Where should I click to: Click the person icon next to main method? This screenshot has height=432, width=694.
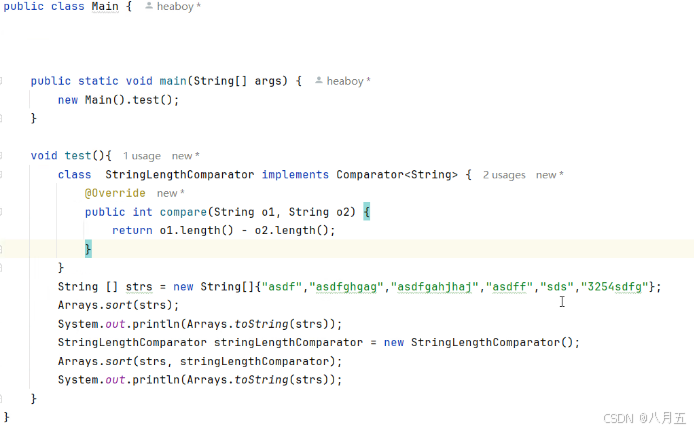[319, 81]
